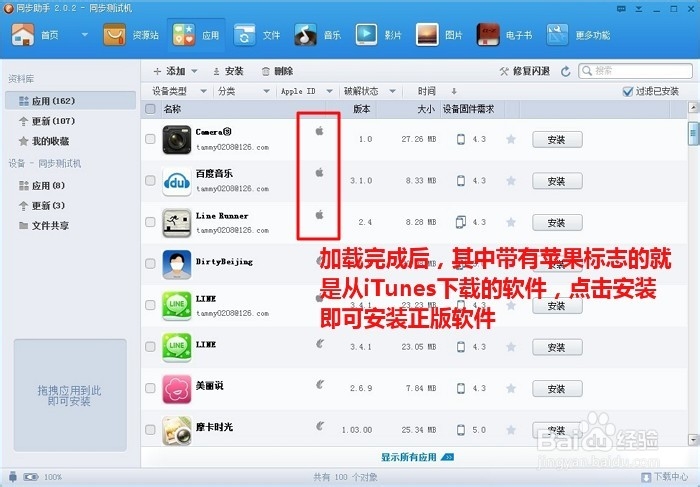
Task: Click the refresh arrow next to 修复闪退
Action: (566, 71)
